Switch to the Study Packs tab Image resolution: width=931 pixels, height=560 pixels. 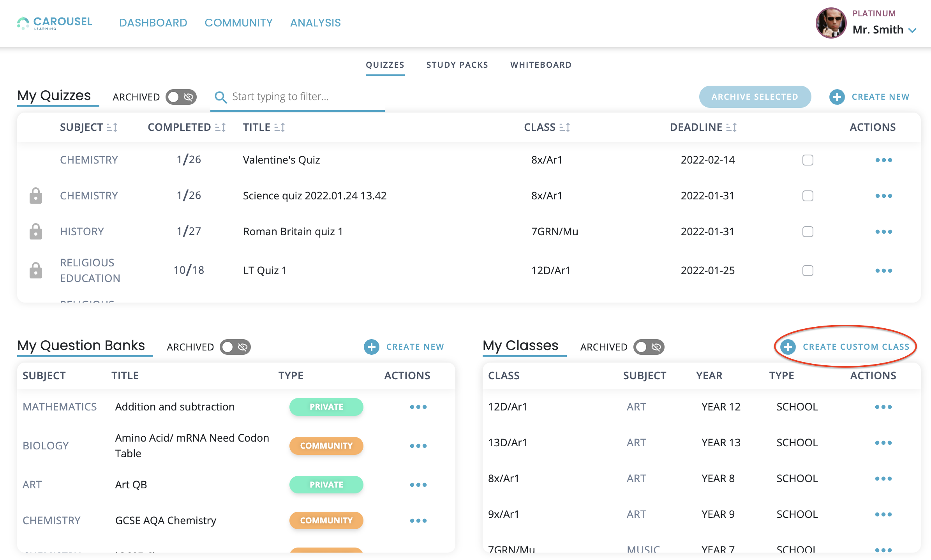457,65
